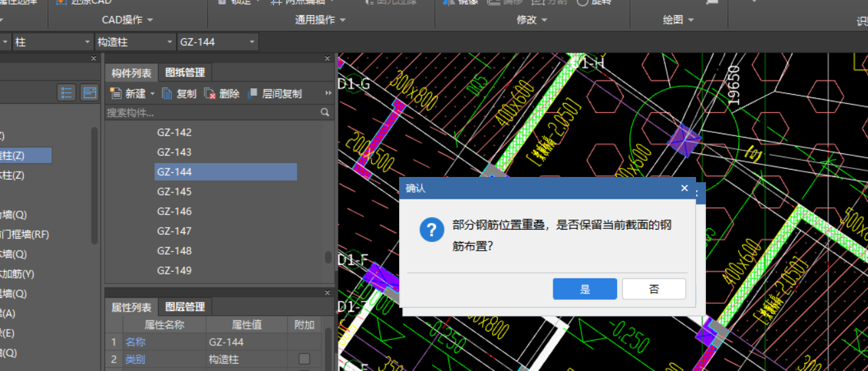Open the GZ-144 component dropdown
The image size is (868, 371).
click(252, 42)
